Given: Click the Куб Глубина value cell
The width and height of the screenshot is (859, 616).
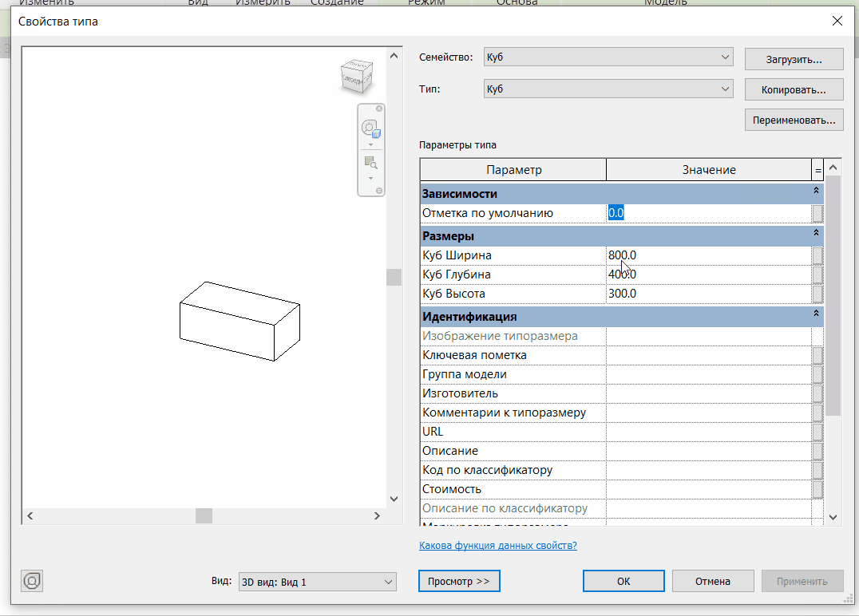Looking at the screenshot, I should [708, 274].
